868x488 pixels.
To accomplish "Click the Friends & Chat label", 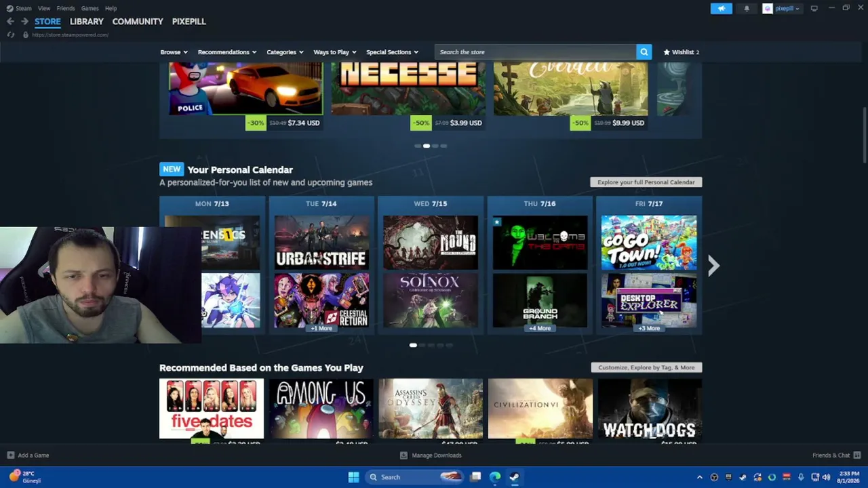I will click(831, 455).
